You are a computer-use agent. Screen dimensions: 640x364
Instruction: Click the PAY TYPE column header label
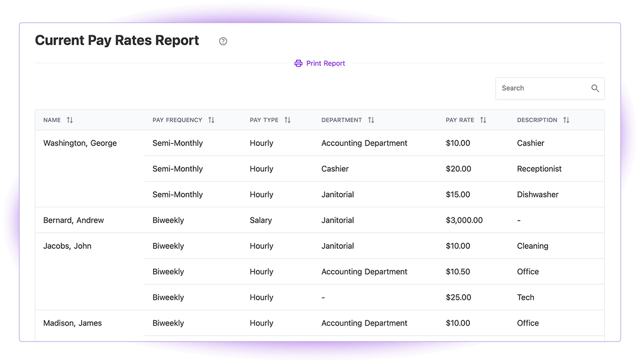264,120
